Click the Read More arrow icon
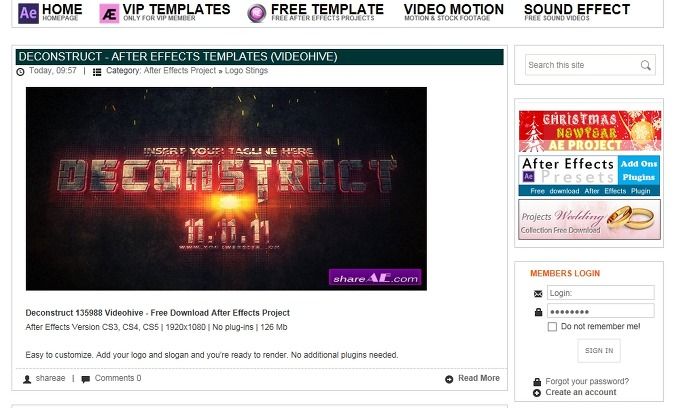 (449, 379)
